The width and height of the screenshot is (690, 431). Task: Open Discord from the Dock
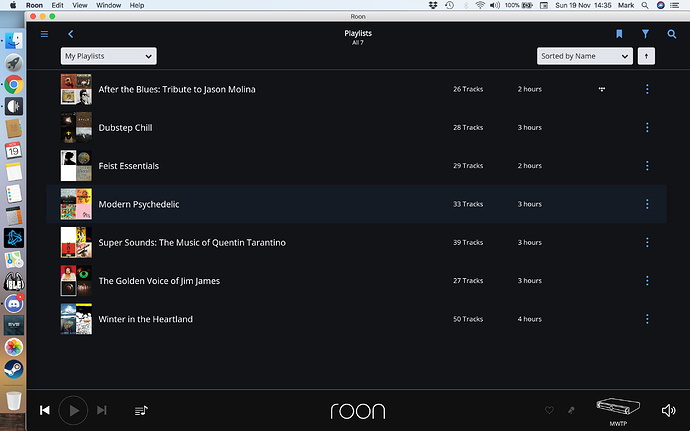[x=14, y=303]
